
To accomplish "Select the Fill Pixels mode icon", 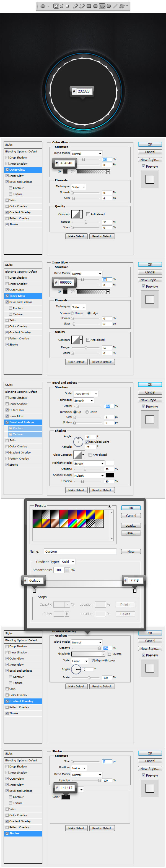I will (67, 6).
